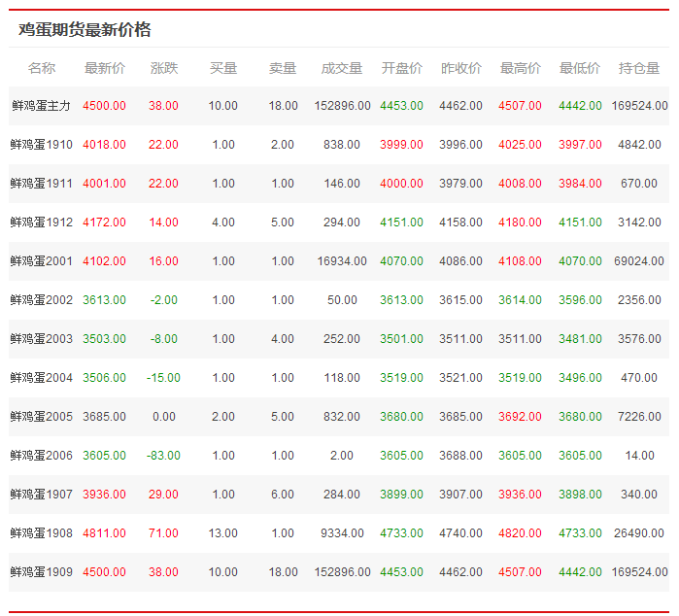Click change value 29.00 for 鲜鸡蛋1907
This screenshot has width=679, height=616.
pos(164,495)
